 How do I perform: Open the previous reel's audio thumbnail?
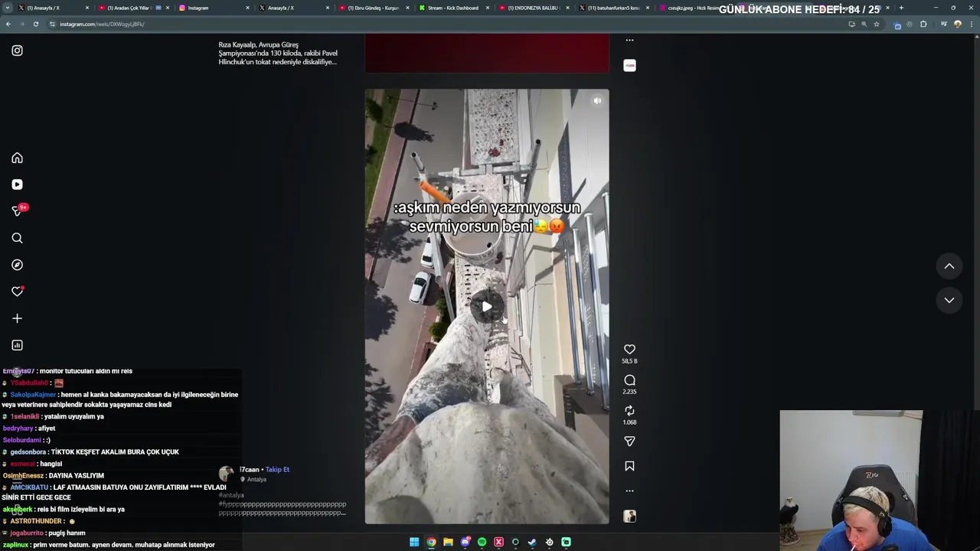(629, 66)
